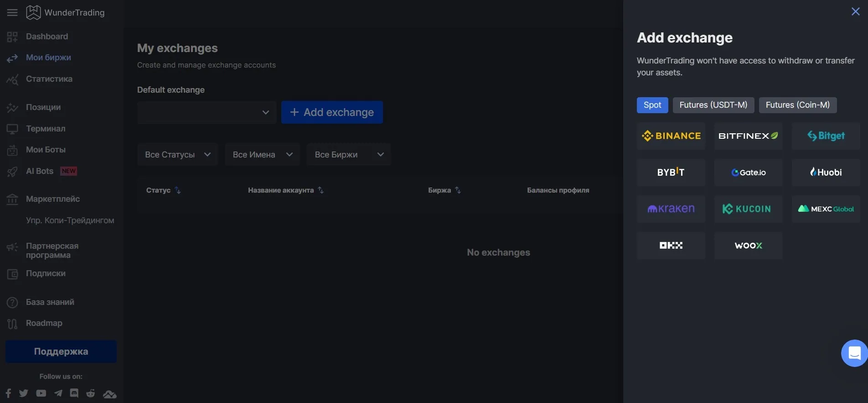Screen dimensions: 868x403
Task: Switch to the Futures (Coin-M) tab
Action: click(x=798, y=105)
